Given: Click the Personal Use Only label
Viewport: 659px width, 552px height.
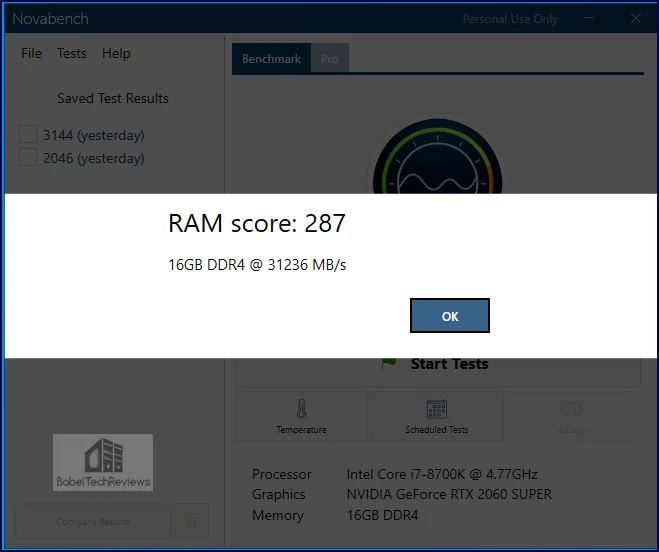Looking at the screenshot, I should [x=510, y=19].
